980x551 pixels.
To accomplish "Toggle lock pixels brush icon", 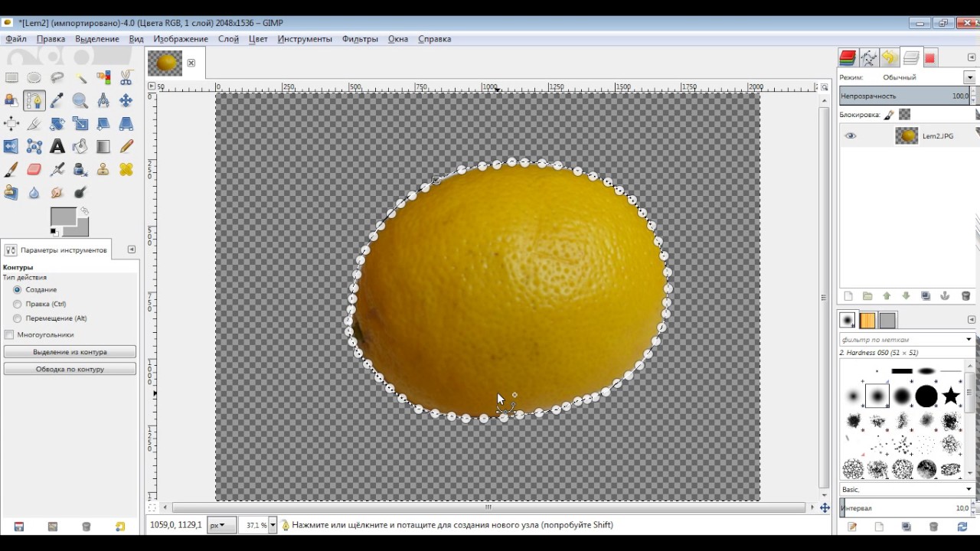I will pyautogui.click(x=889, y=115).
